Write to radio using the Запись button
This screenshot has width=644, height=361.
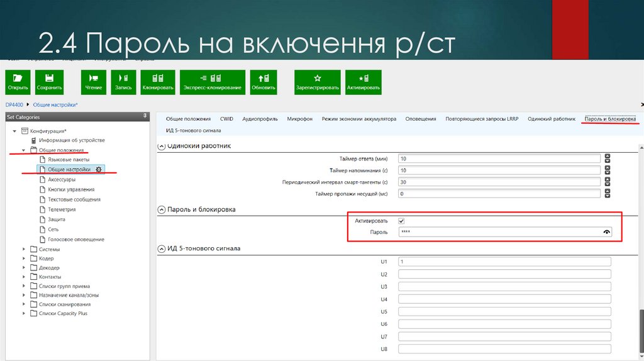pos(123,82)
